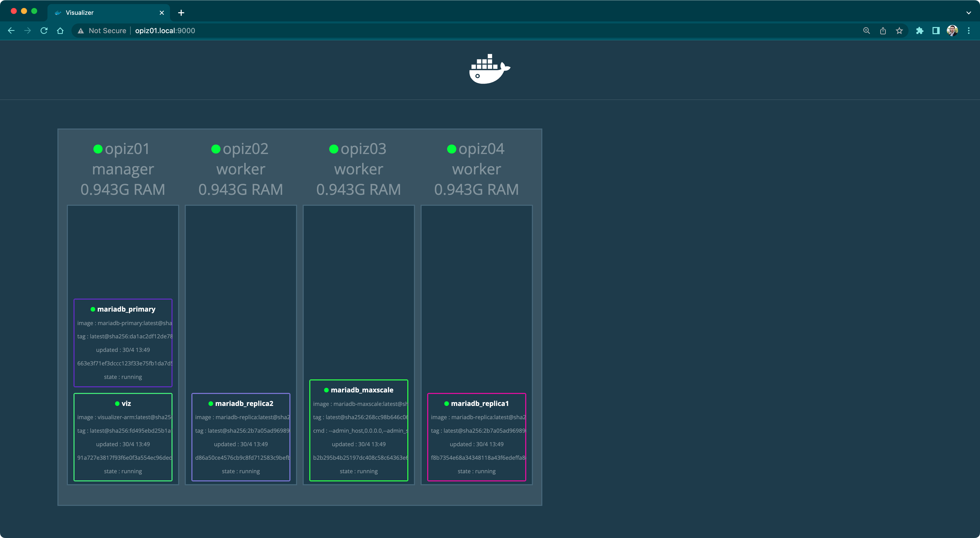Click the browser back arrow
This screenshot has width=980, height=538.
click(x=11, y=31)
